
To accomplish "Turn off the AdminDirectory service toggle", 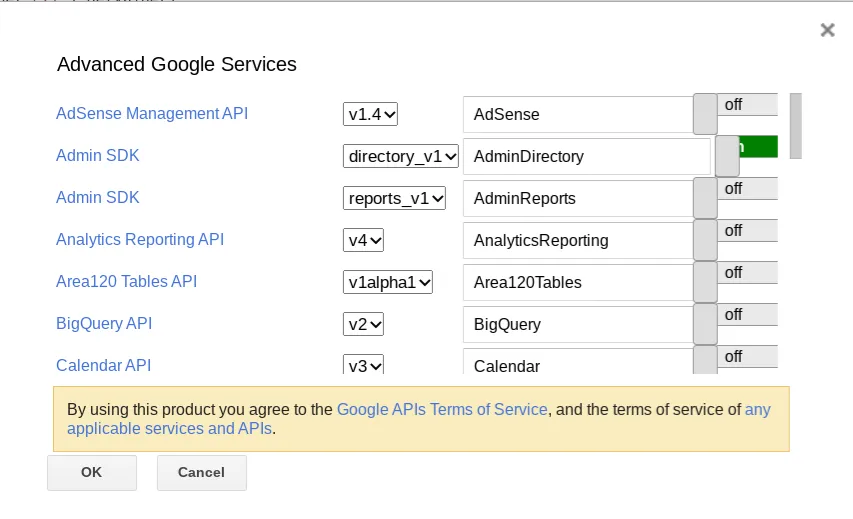I will pyautogui.click(x=747, y=147).
